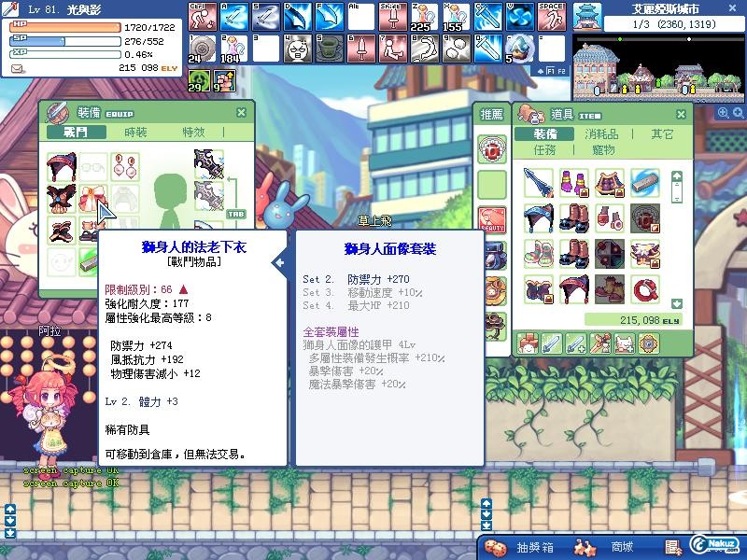Viewport: 747px width, 560px height.
Task: Click the winged hat equipment slot
Action: 62,167
